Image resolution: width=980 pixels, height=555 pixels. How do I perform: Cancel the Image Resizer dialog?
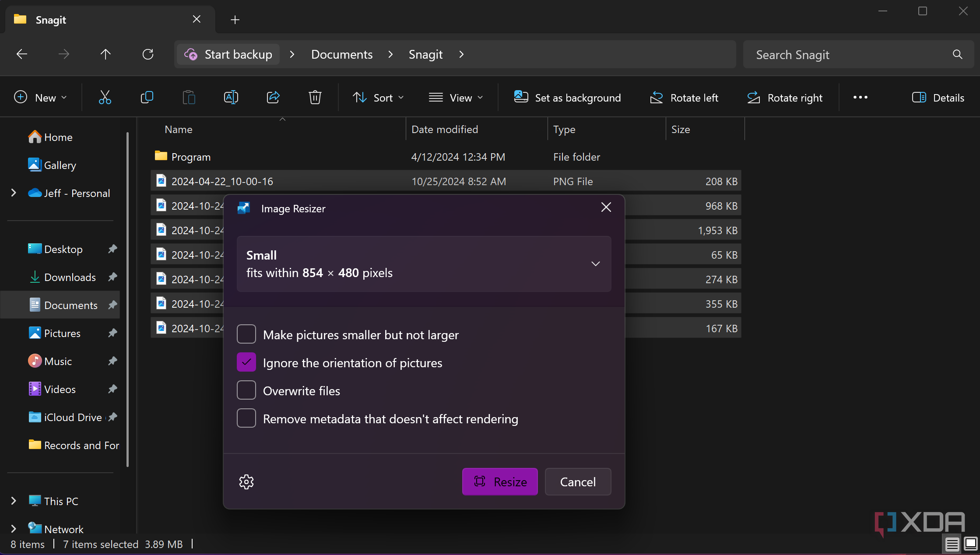pyautogui.click(x=578, y=482)
